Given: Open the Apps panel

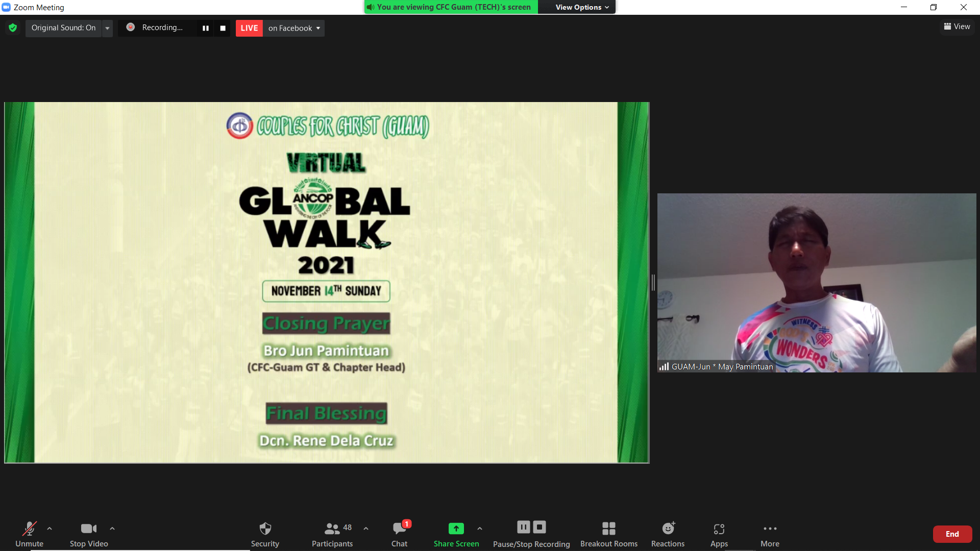Looking at the screenshot, I should (x=719, y=534).
